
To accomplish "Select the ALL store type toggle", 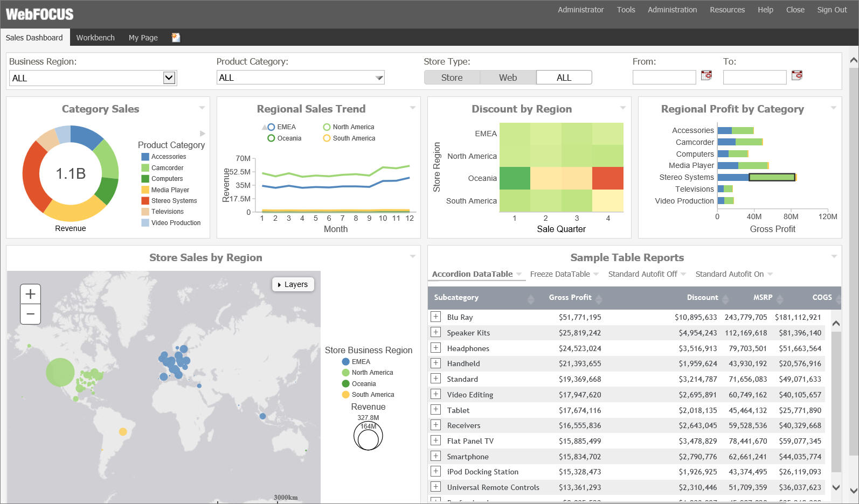I will pyautogui.click(x=564, y=78).
